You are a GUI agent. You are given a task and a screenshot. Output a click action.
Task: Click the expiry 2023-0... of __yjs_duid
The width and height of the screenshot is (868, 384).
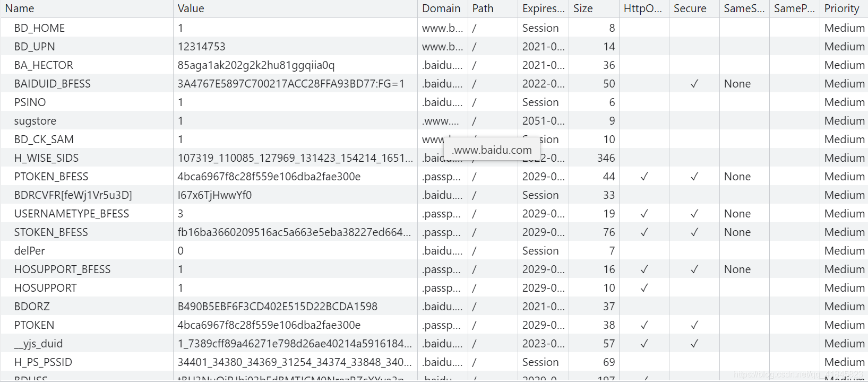[x=544, y=344]
